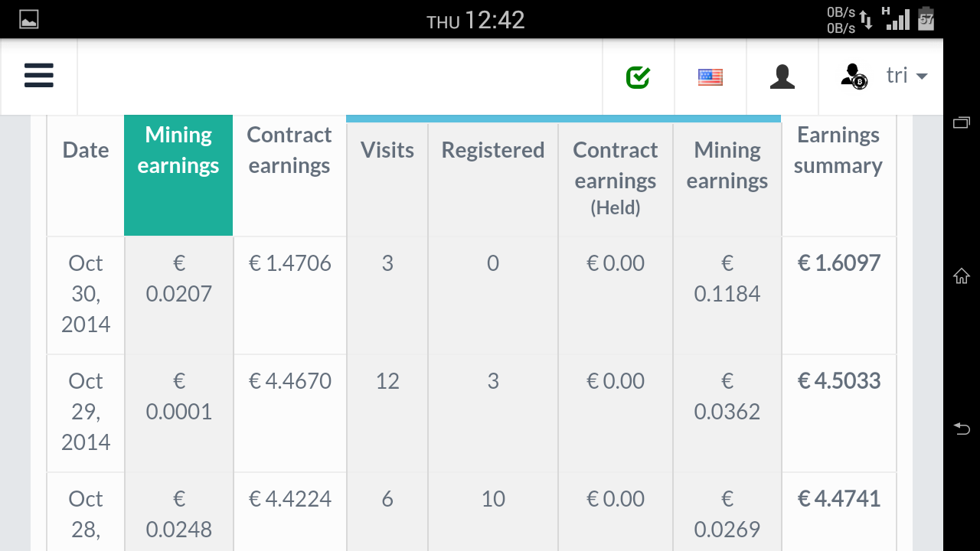Image resolution: width=980 pixels, height=551 pixels.
Task: Select the Oct 30, 2014 date cell
Action: (x=86, y=294)
